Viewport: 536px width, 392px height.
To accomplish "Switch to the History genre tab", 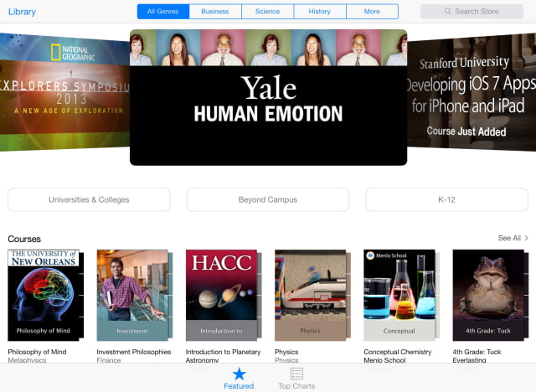I will point(320,11).
